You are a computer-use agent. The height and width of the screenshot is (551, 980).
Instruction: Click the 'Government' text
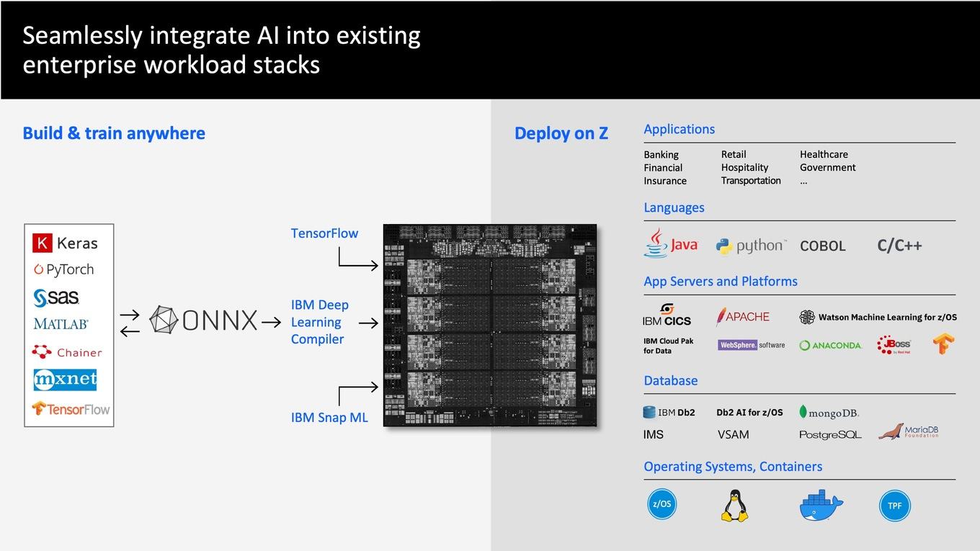click(x=827, y=167)
